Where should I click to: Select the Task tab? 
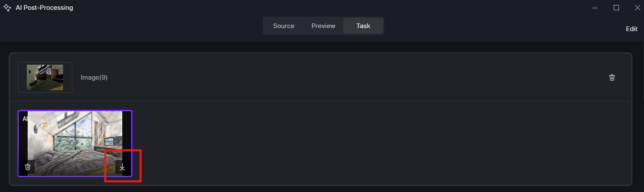[363, 26]
